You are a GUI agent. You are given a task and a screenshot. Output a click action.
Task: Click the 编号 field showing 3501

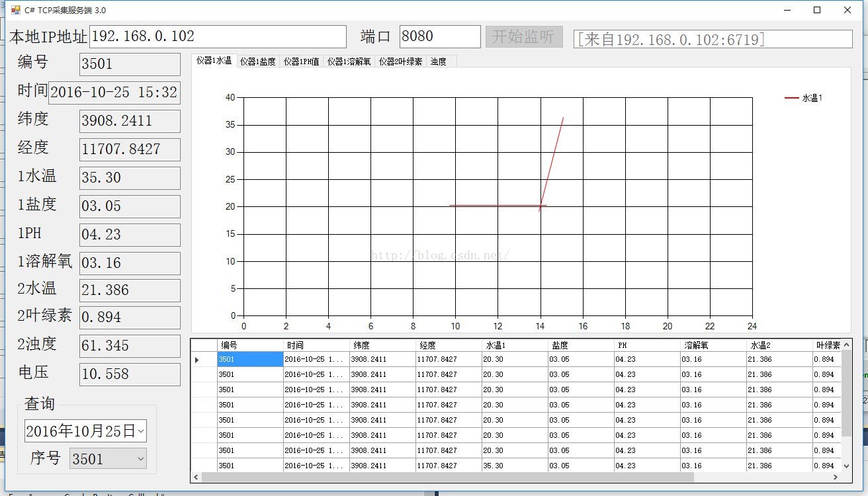coord(130,64)
